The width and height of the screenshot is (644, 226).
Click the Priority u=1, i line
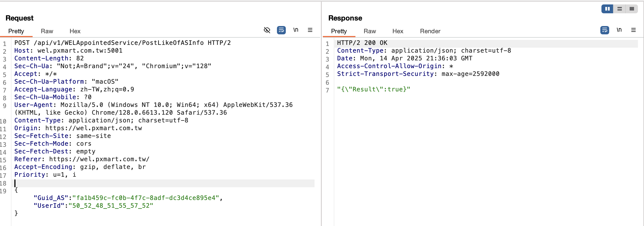[45, 175]
